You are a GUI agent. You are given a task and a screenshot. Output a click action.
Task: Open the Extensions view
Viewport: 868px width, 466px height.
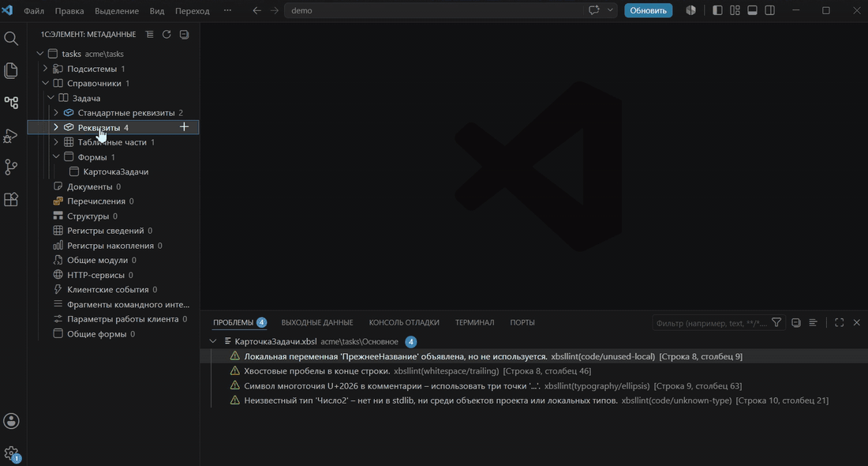tap(11, 199)
